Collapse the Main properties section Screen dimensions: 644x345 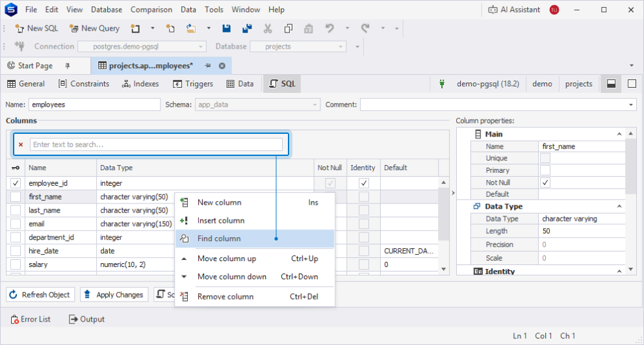pyautogui.click(x=619, y=134)
